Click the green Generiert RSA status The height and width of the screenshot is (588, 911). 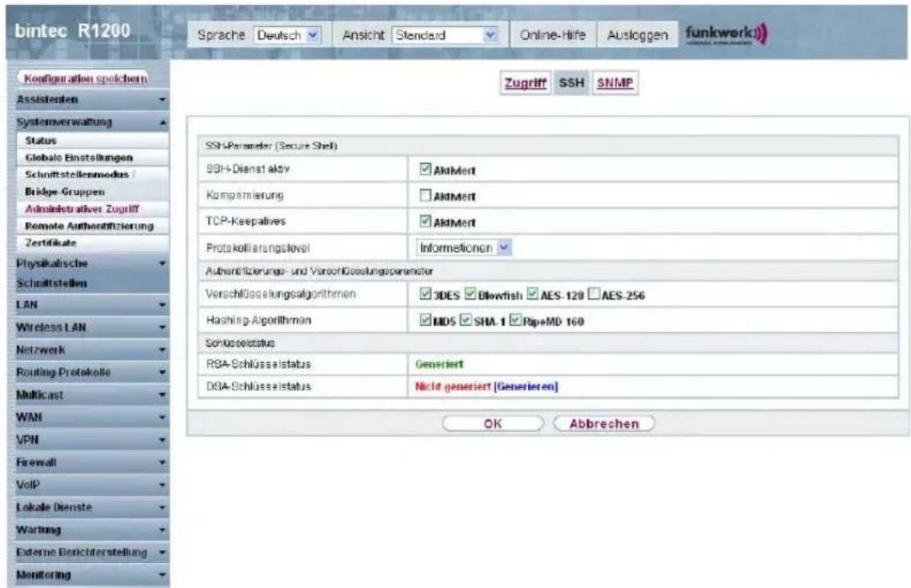(439, 364)
